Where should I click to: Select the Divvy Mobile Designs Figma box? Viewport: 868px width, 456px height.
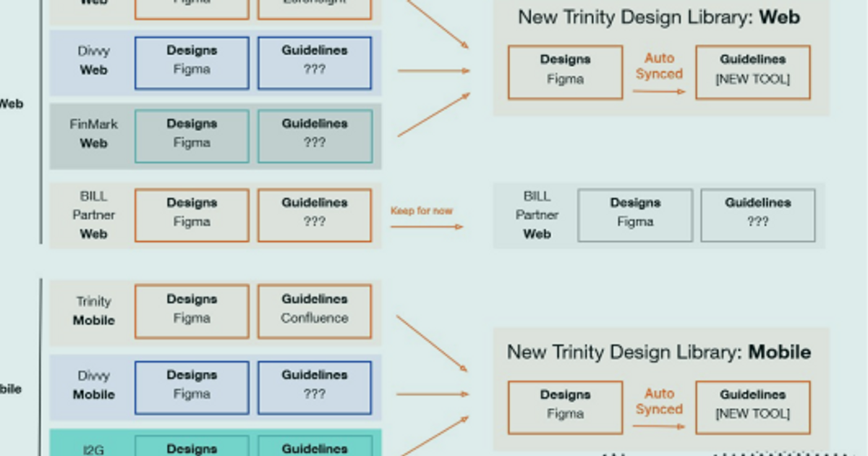point(192,387)
